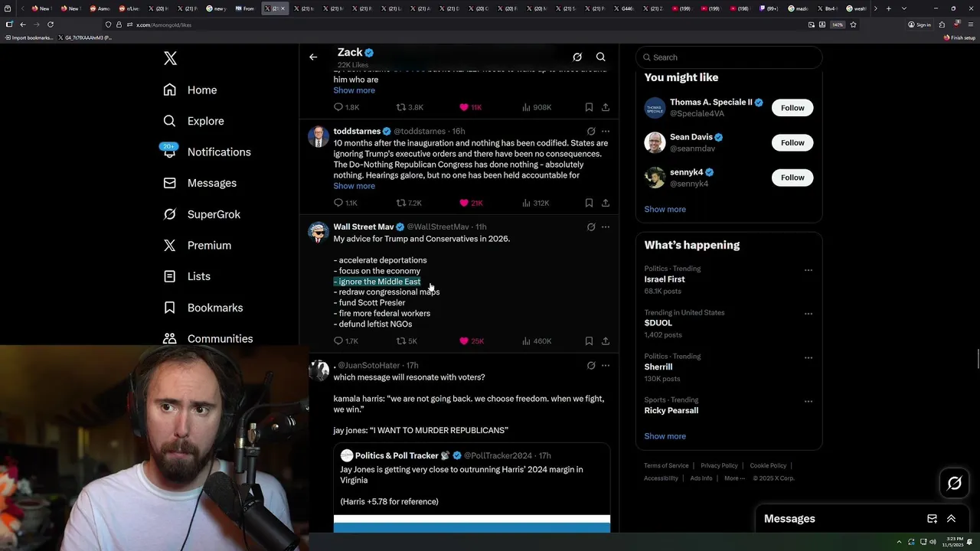
Task: Open the Ricky Pearsall trending topic
Action: (x=671, y=410)
